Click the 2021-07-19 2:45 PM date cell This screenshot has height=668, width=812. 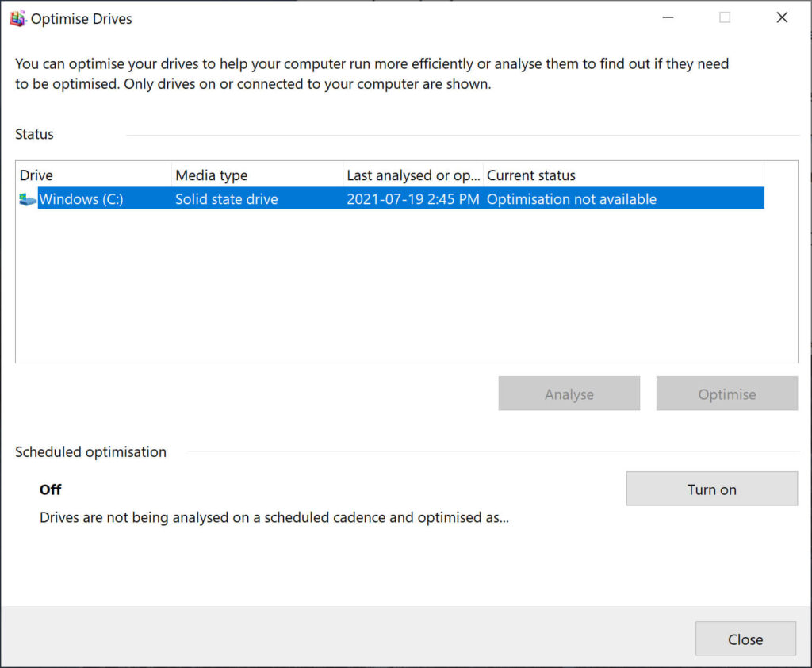click(412, 199)
